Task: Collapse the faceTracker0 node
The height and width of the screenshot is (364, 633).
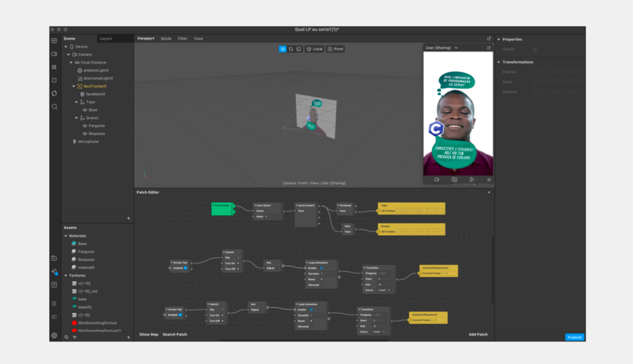Action: tap(74, 86)
